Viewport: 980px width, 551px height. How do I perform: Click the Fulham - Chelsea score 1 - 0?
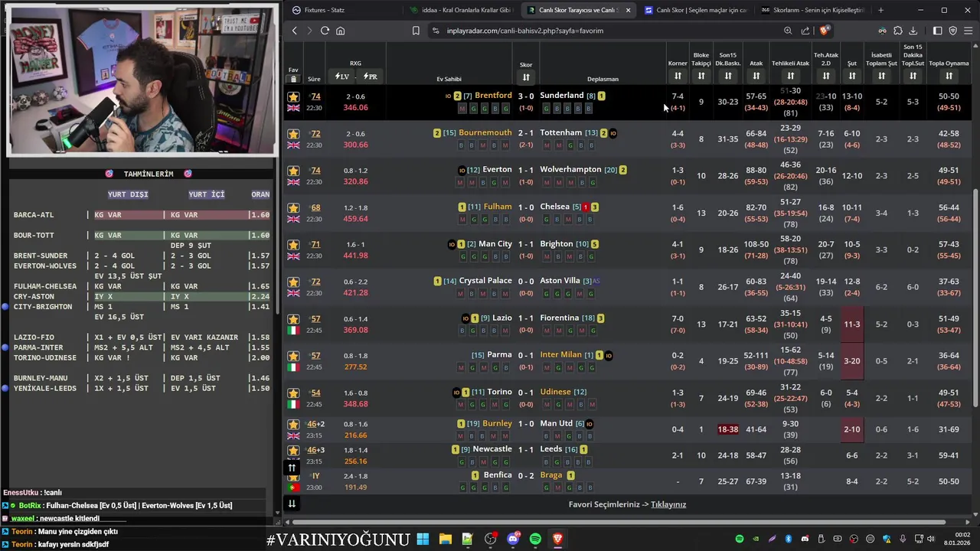coord(526,207)
